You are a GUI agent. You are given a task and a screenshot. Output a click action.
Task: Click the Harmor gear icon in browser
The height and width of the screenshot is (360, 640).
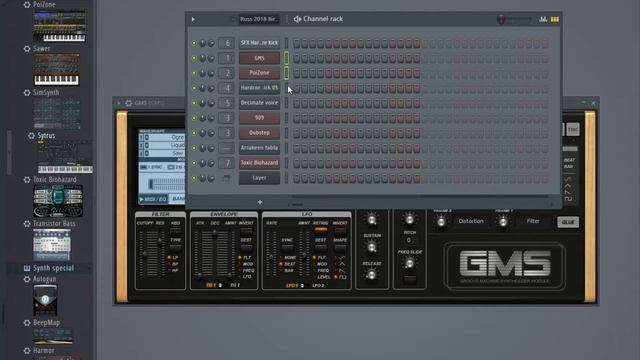(x=27, y=351)
